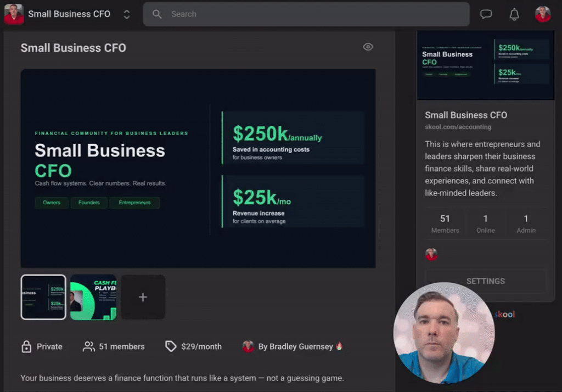View the 51 Members count

(x=445, y=224)
